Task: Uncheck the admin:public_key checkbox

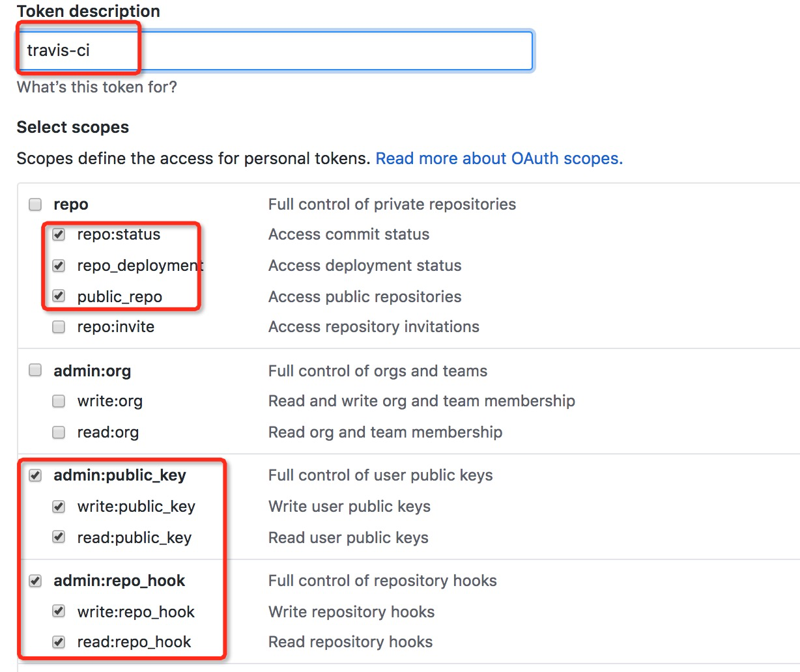Action: click(35, 476)
